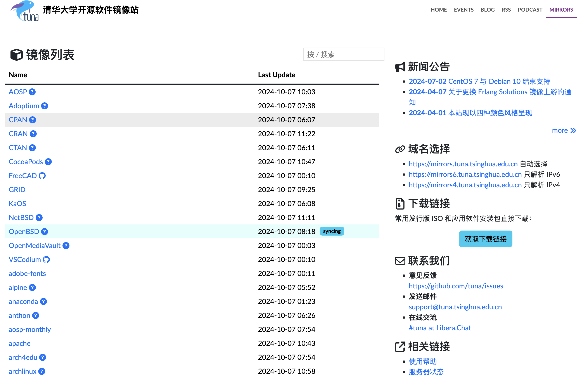Viewport: 588px width, 379px height.
Task: Open the NetBSD help icon
Action: point(39,218)
